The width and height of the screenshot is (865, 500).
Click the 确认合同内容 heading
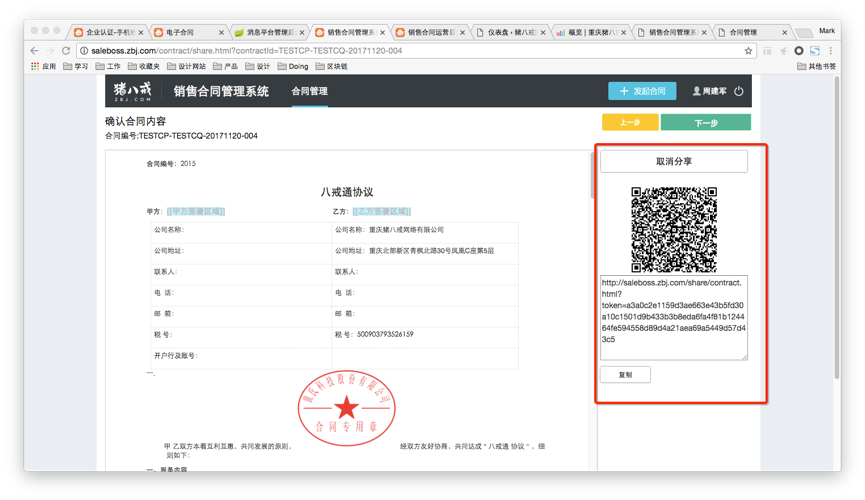(135, 121)
